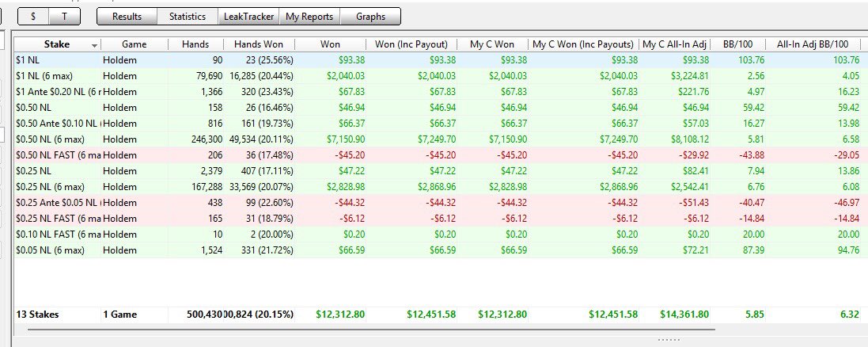Click the horizontal scrollbar under the table
868x347 pixels.
[x=371, y=330]
